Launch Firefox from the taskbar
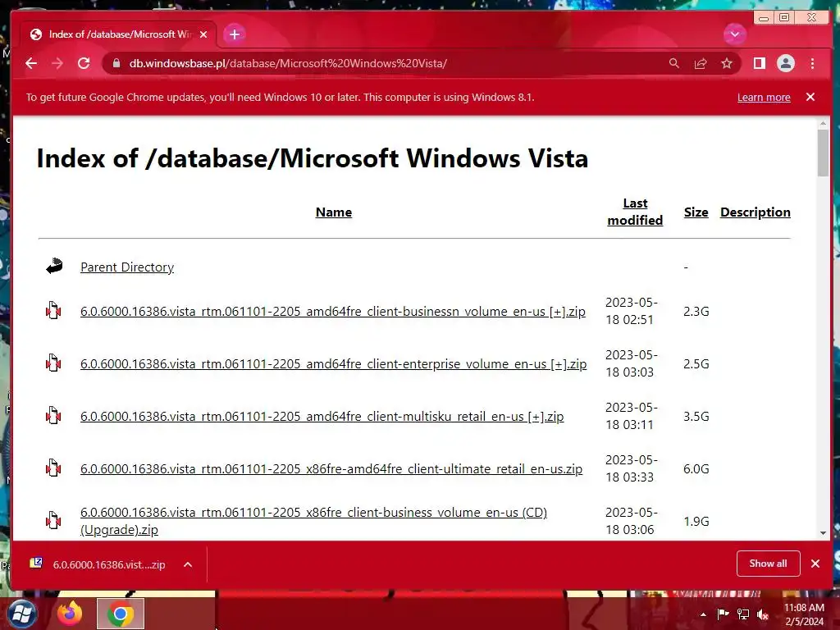This screenshot has height=630, width=840. [x=71, y=614]
